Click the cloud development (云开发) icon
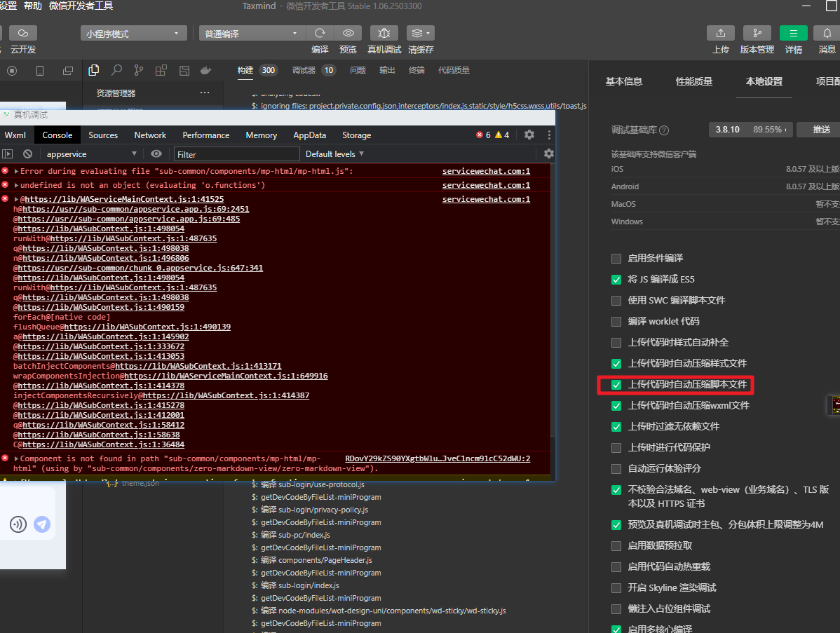The image size is (840, 633). pyautogui.click(x=23, y=33)
